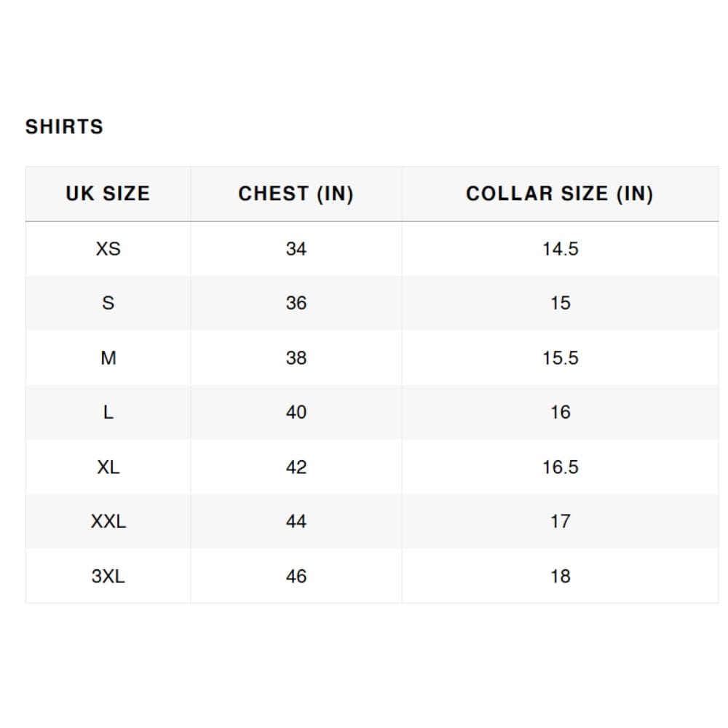
Task: Select collar size 15.5
Action: pos(560,358)
